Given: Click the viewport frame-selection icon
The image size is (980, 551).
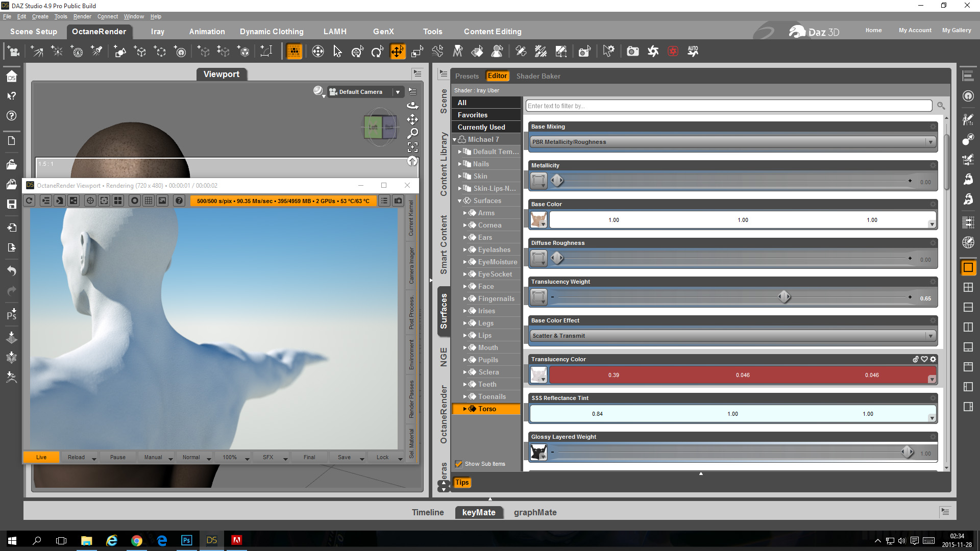Looking at the screenshot, I should point(412,147).
